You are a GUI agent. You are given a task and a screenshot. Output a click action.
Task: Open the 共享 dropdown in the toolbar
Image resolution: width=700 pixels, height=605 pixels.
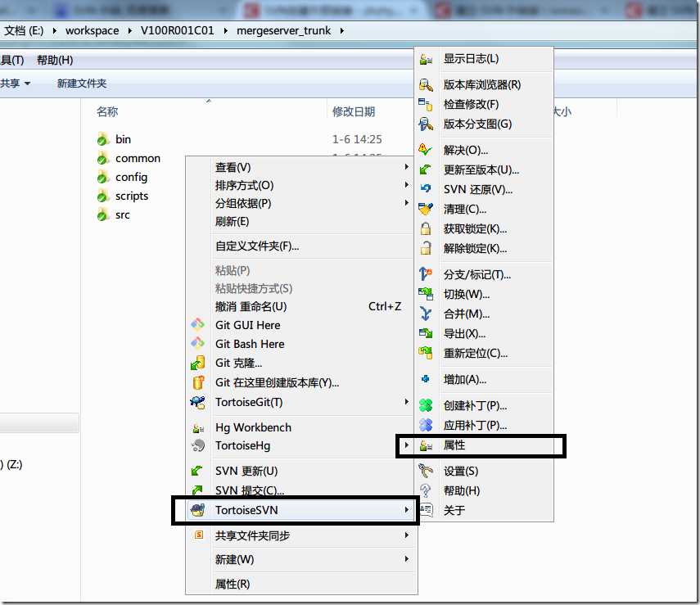[x=16, y=84]
